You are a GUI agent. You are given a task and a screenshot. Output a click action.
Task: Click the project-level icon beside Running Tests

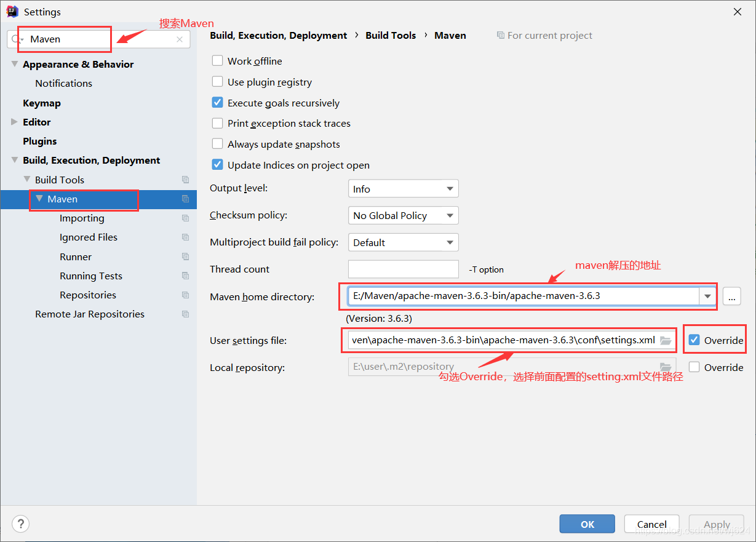[185, 276]
